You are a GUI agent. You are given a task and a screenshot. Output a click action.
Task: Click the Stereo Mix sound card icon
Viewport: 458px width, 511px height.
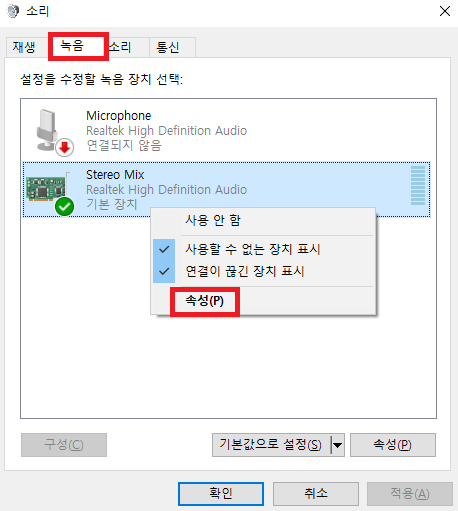tap(46, 189)
